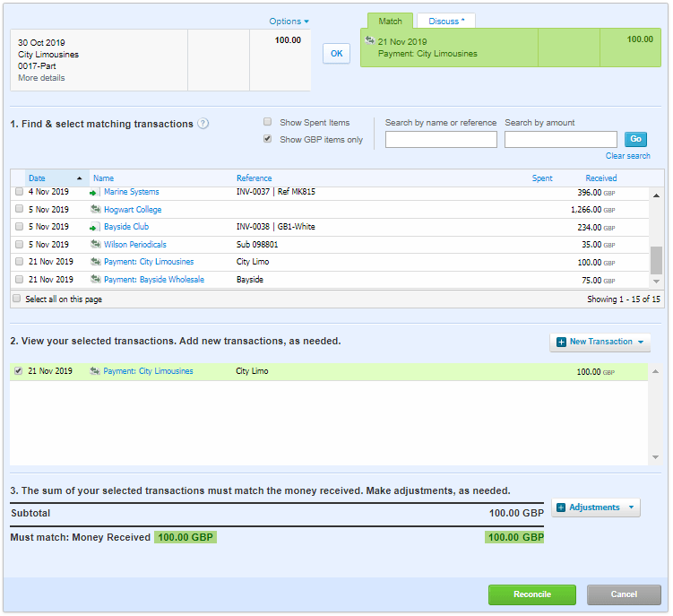Switch to the Discuss tab

445,21
